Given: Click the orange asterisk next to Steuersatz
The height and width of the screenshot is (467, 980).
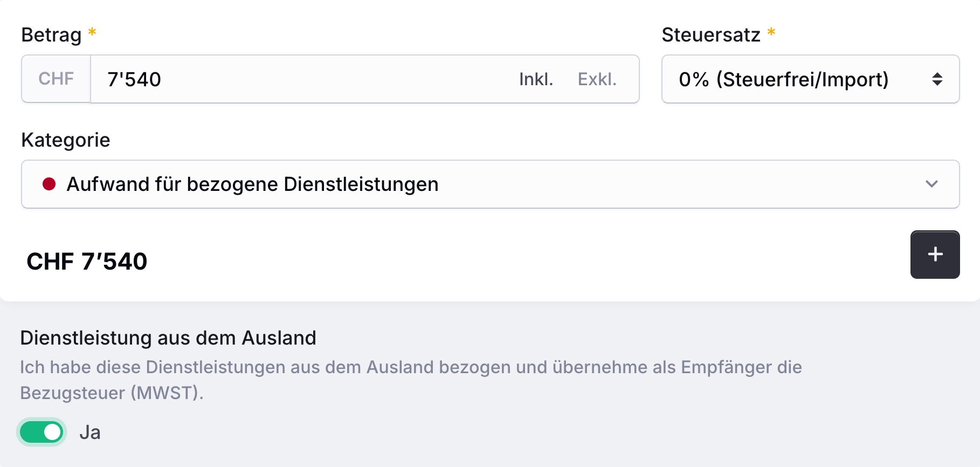Looking at the screenshot, I should click(771, 32).
